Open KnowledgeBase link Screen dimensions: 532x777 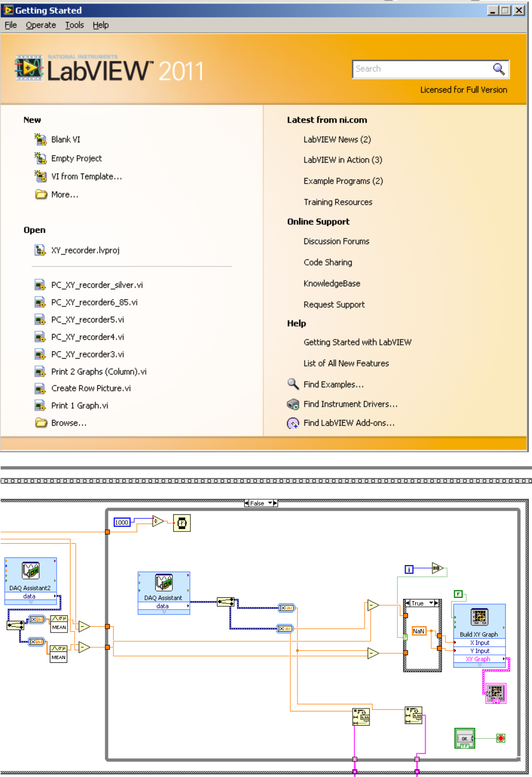pos(332,284)
